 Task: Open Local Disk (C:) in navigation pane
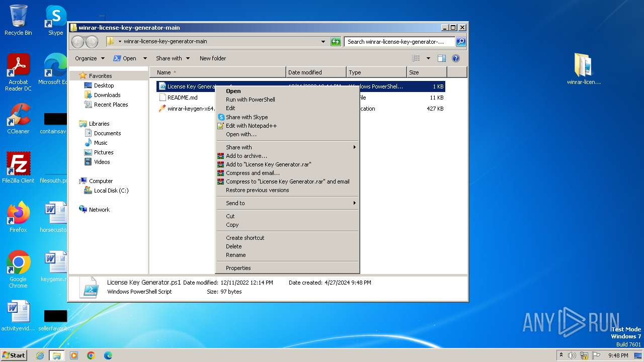coord(111,191)
